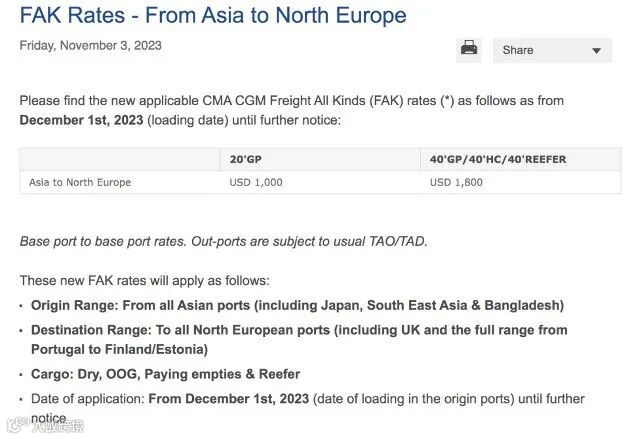
Task: Click the USD 1,000 rate cell
Action: click(256, 183)
